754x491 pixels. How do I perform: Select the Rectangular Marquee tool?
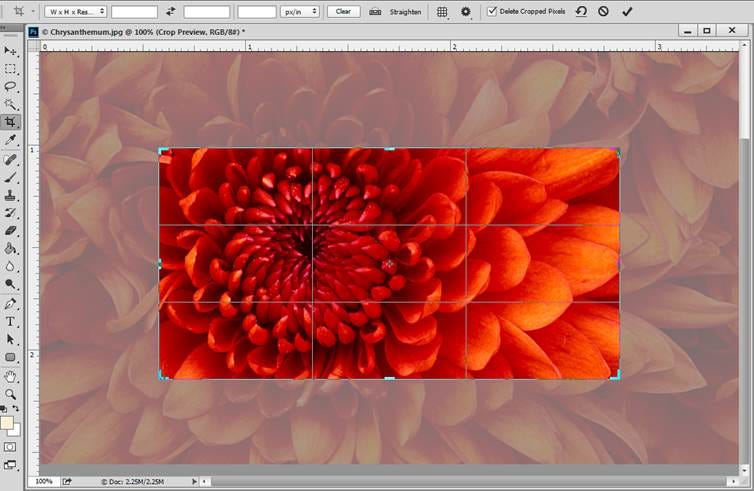[10, 69]
